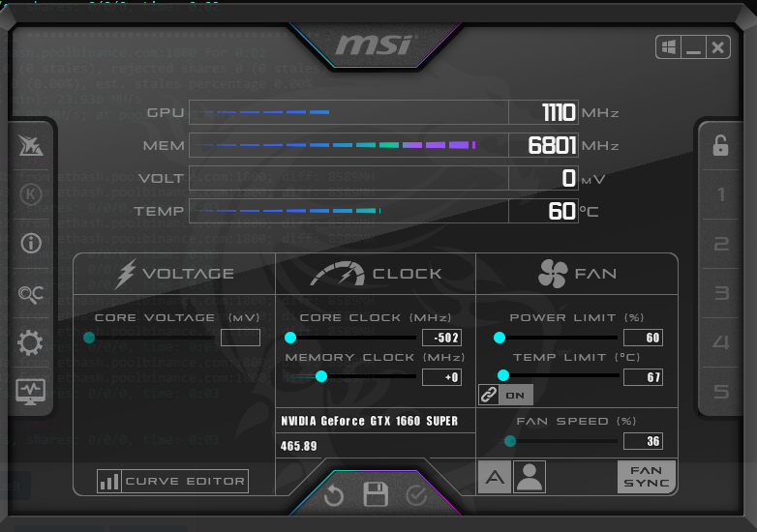Image resolution: width=757 pixels, height=532 pixels.
Task: Click the power limit slider handle
Action: pyautogui.click(x=500, y=338)
